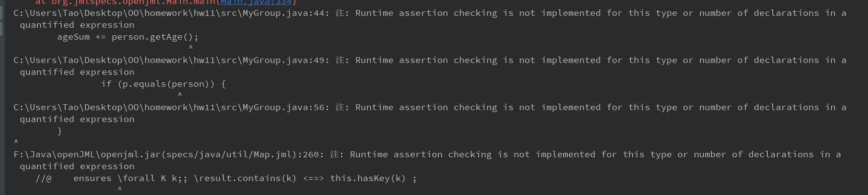Click \result.contains(k) in the ensures clause
The height and width of the screenshot is (195, 868).
pyautogui.click(x=245, y=178)
